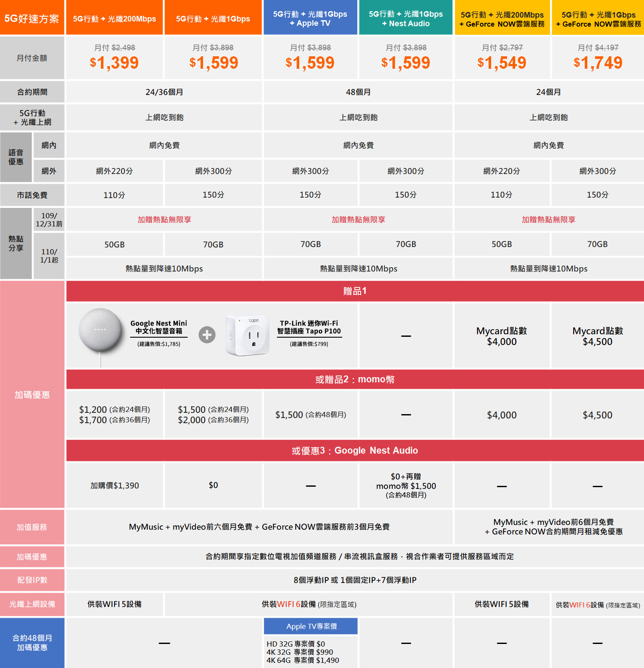644x668 pixels.
Task: Click the $1,700 (合約36個月) momo amount
Action: [115, 420]
